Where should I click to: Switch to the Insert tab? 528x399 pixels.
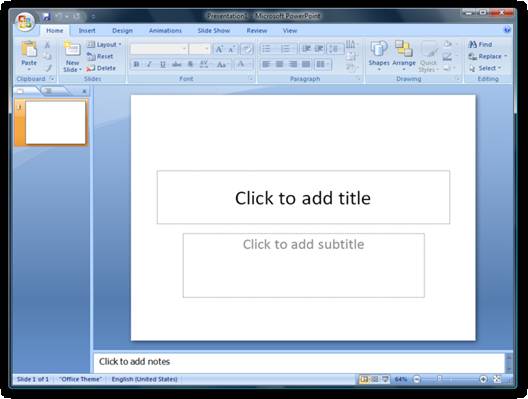87,31
